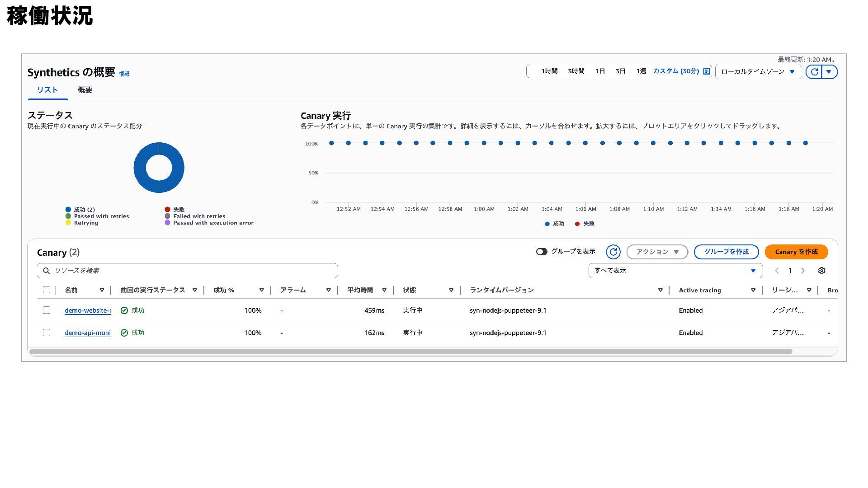Sort by 名前 column arrow
The image size is (868, 488).
pos(102,290)
